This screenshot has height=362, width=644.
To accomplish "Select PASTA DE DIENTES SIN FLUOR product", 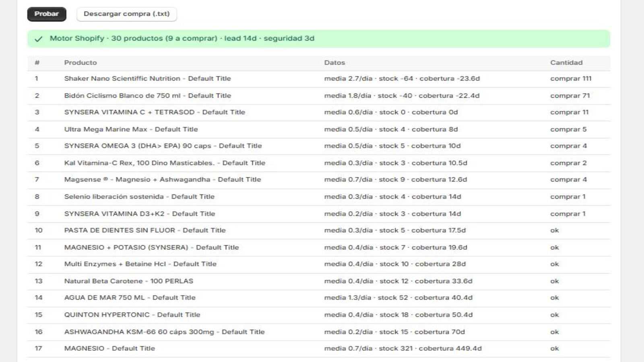I will pos(145,230).
